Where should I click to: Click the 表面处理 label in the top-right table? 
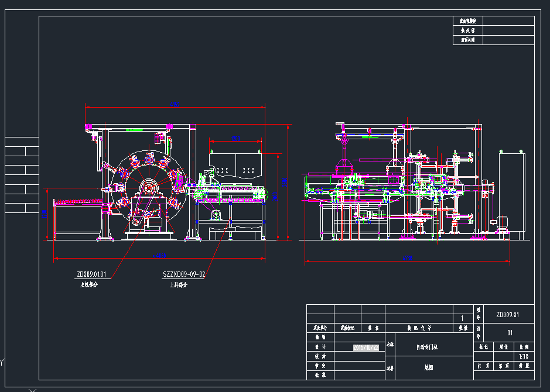coord(468,40)
